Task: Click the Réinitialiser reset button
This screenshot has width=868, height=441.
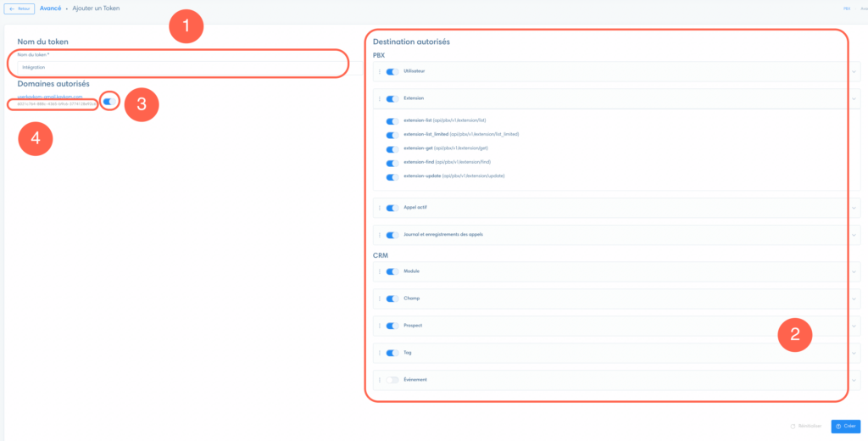Action: 806,427
